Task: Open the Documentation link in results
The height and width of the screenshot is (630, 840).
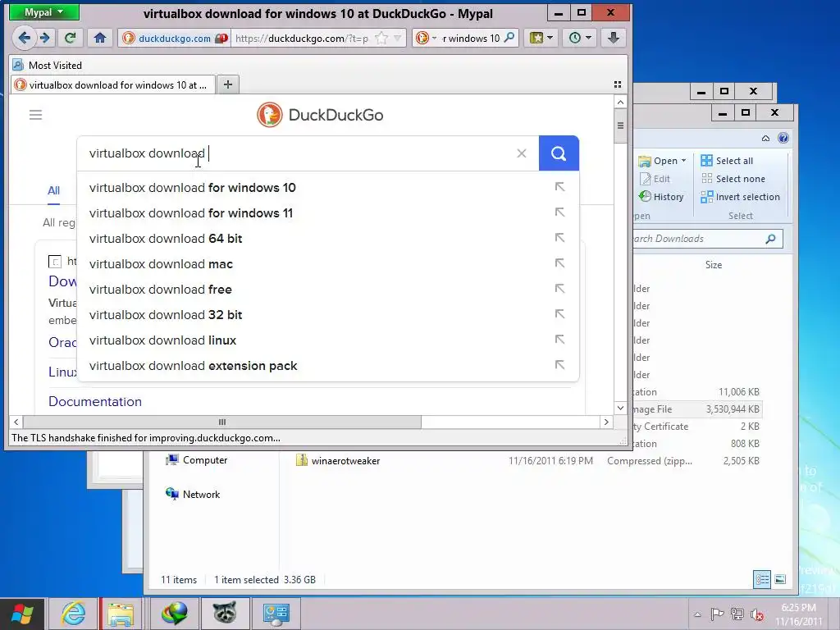Action: pyautogui.click(x=95, y=401)
